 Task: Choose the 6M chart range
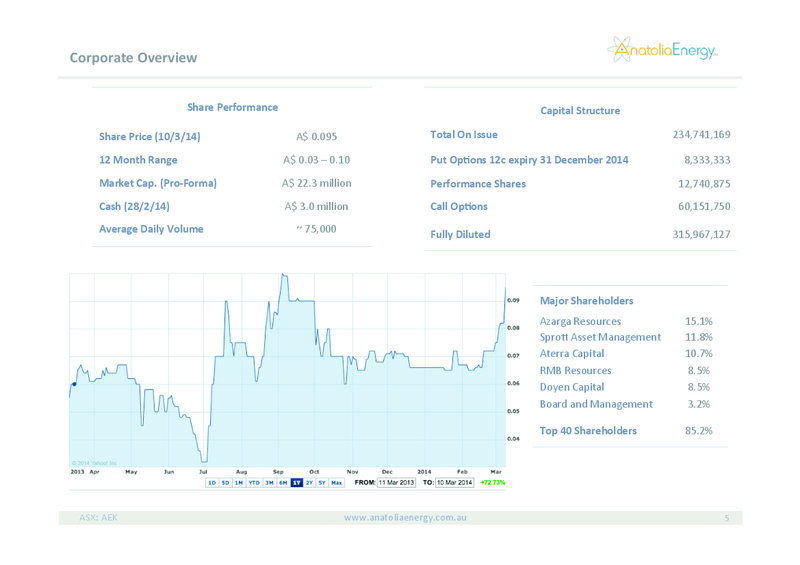coord(283,483)
